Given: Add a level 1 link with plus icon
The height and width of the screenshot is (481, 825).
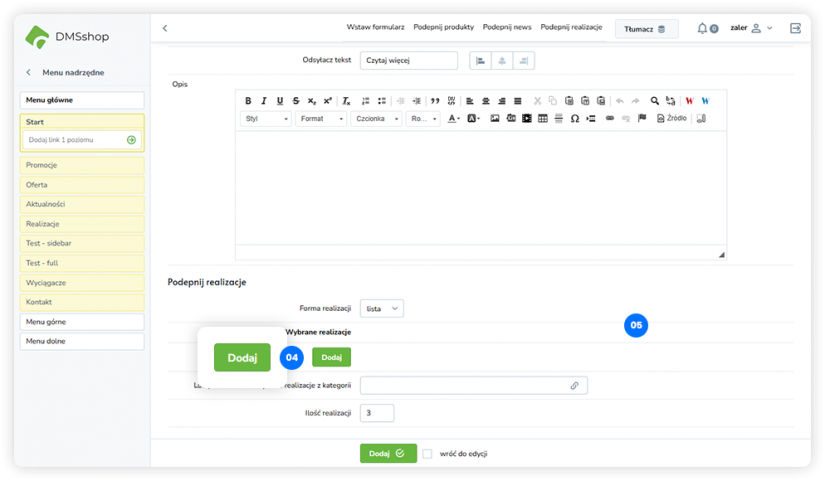Looking at the screenshot, I should click(x=131, y=140).
